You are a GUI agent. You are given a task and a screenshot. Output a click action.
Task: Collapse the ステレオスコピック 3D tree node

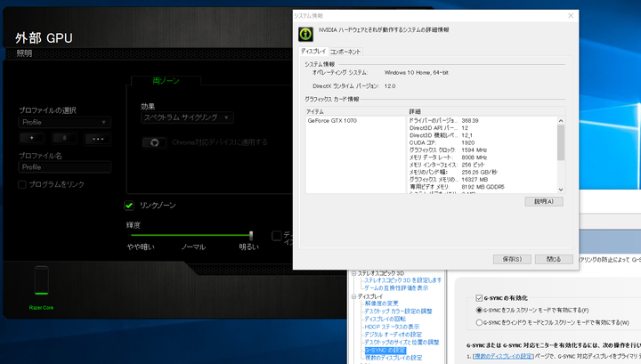coord(354,273)
